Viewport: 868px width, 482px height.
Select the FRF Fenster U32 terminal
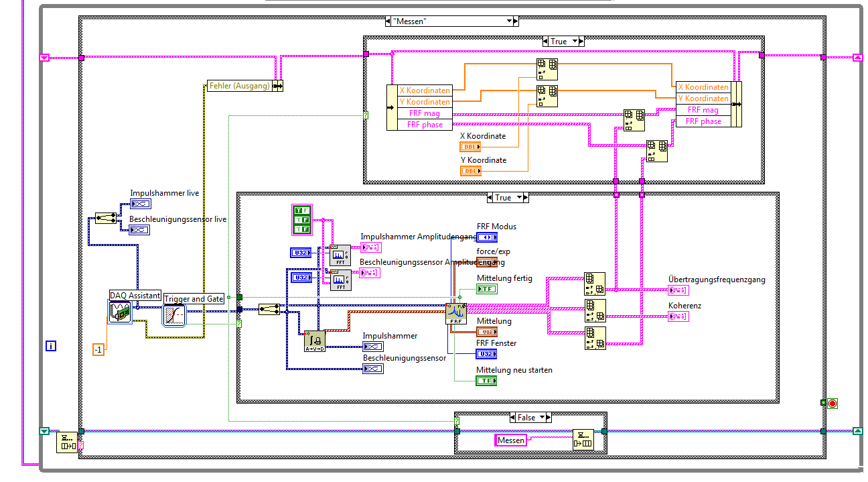487,354
